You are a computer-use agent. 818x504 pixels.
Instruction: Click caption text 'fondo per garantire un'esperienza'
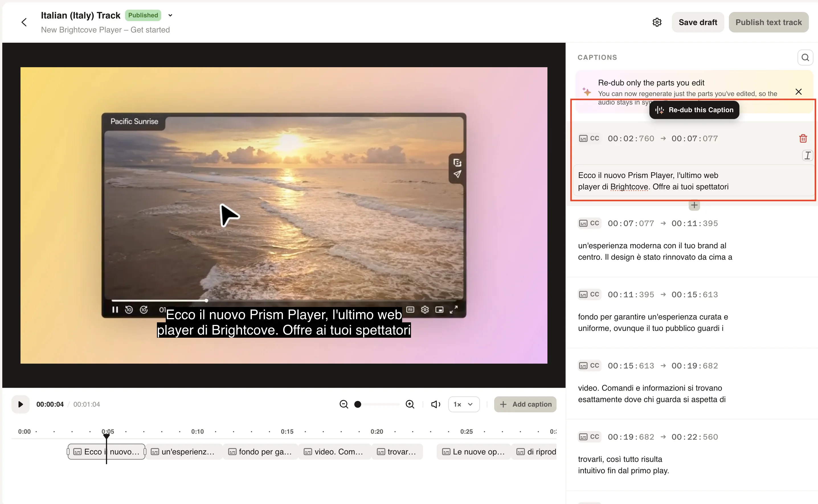coord(653,322)
